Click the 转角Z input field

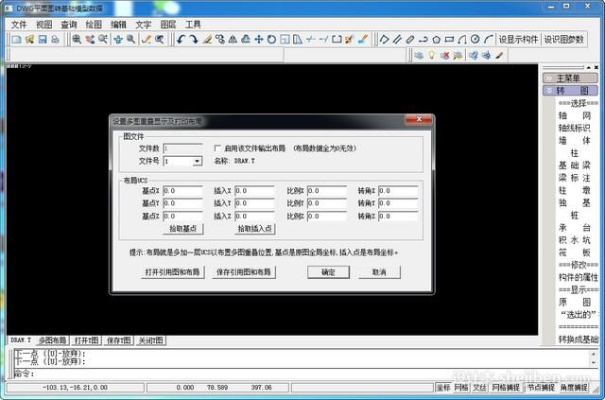coord(398,216)
